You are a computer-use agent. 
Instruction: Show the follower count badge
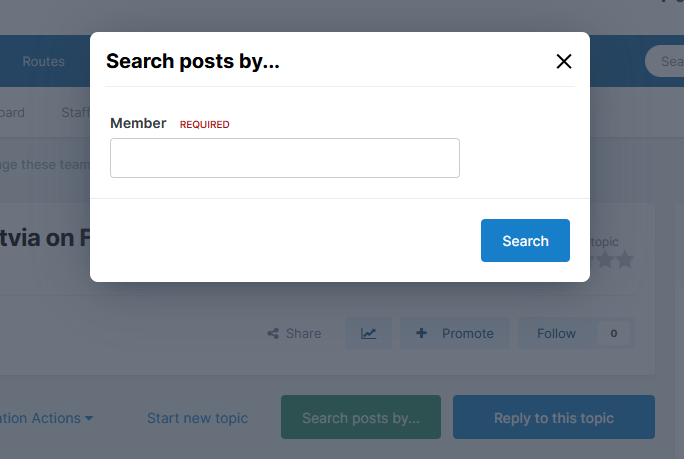click(613, 333)
